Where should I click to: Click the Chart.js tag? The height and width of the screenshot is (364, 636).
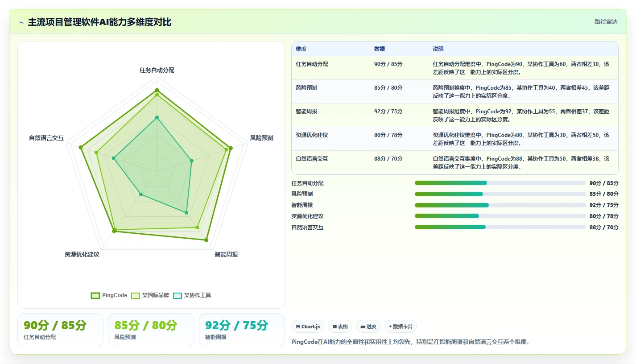[x=308, y=327]
